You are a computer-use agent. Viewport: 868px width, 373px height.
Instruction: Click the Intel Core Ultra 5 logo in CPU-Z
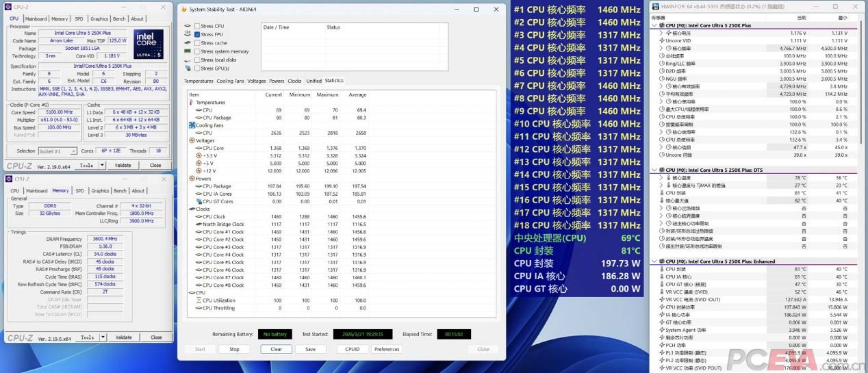tap(149, 44)
